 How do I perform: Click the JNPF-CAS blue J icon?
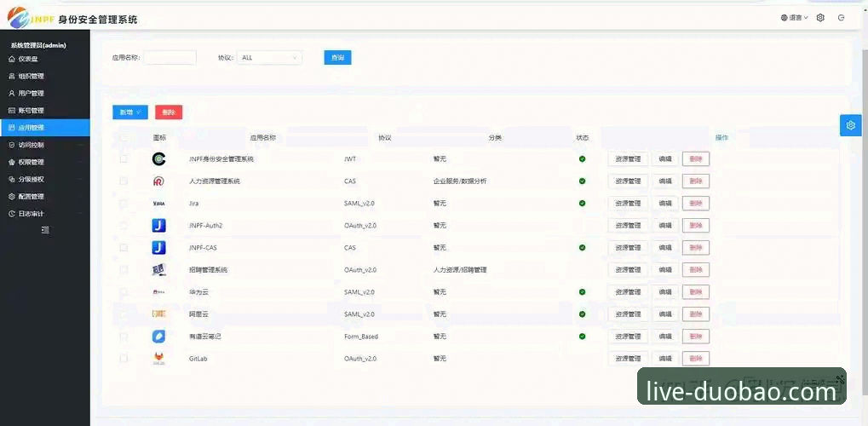159,248
